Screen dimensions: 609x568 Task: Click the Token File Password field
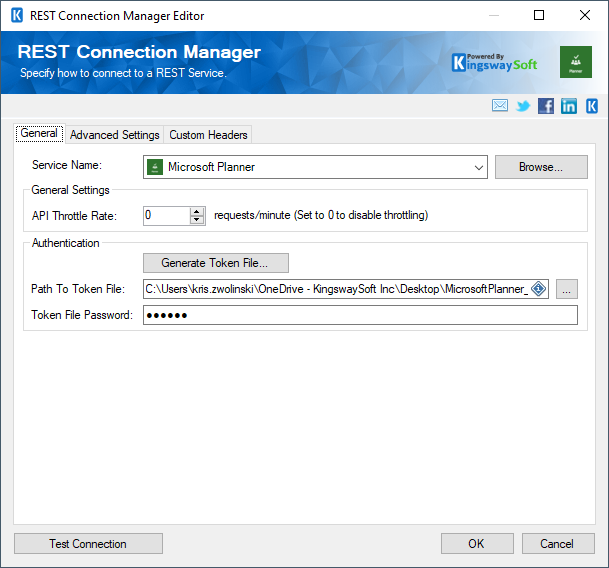(360, 315)
